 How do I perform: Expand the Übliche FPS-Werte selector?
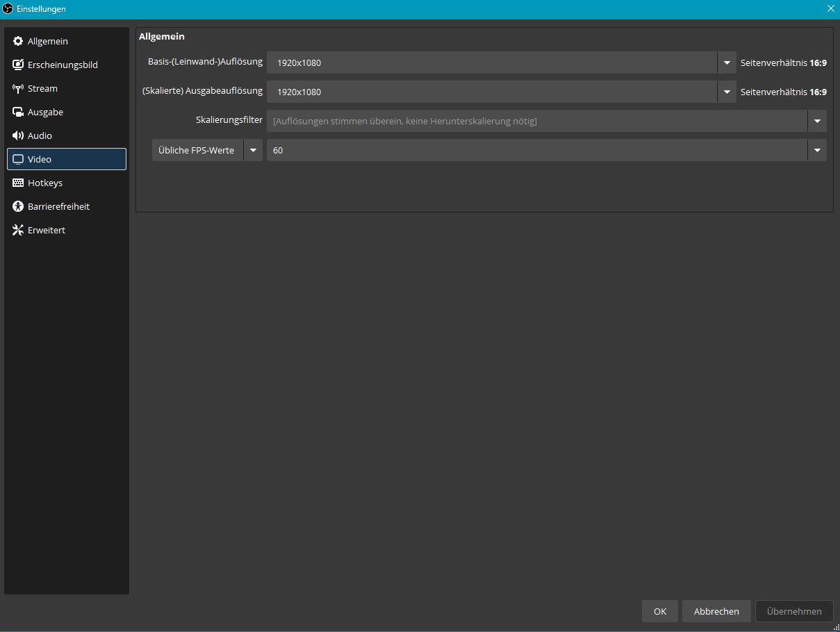tap(253, 150)
